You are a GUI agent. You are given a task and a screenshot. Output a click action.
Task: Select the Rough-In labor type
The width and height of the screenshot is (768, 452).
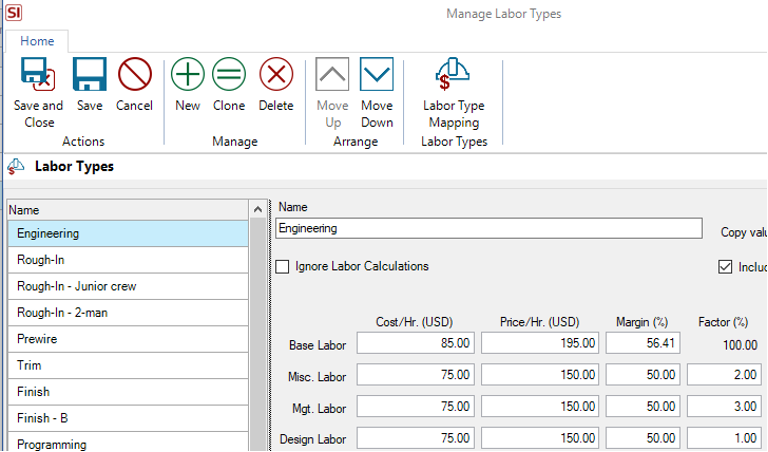[128, 260]
